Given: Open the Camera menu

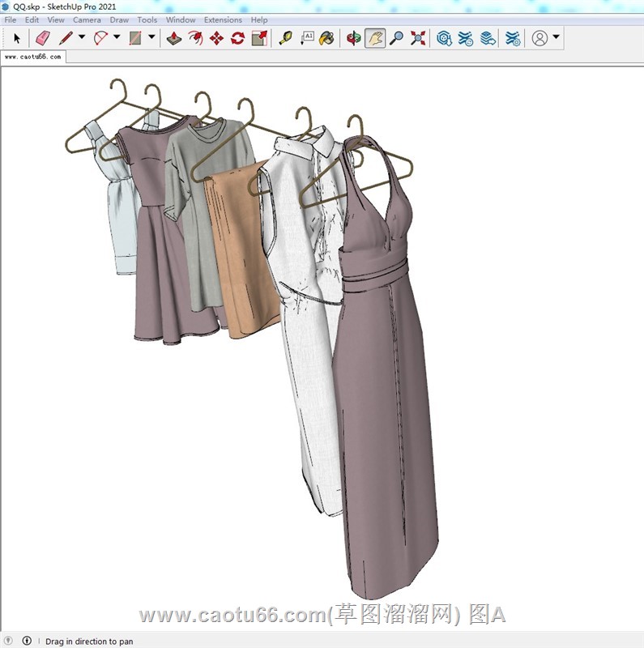Looking at the screenshot, I should pyautogui.click(x=87, y=19).
